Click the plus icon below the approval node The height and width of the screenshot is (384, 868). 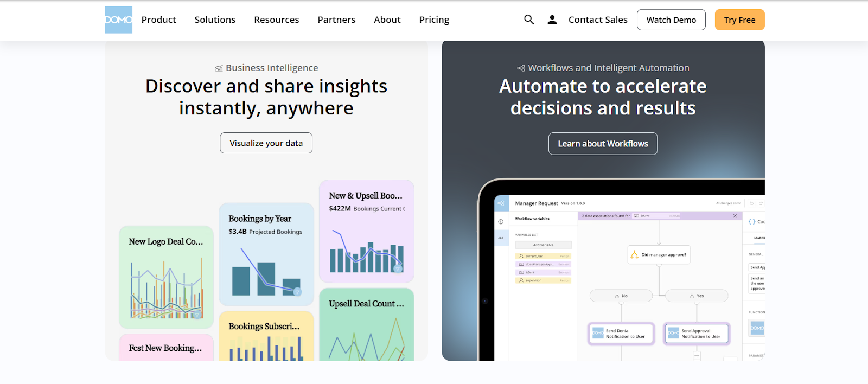coord(697,356)
